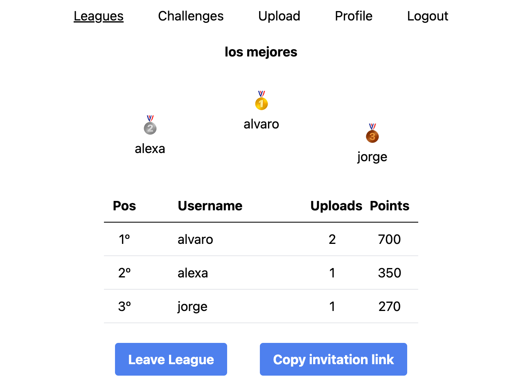532x392 pixels.
Task: Select alvaro's row in the table
Action: tap(261, 239)
